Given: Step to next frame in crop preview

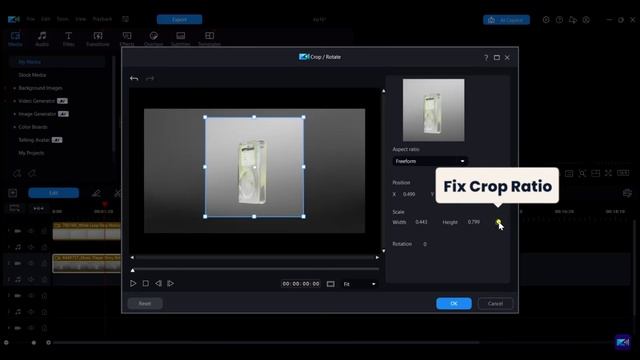Looking at the screenshot, I should point(171,283).
